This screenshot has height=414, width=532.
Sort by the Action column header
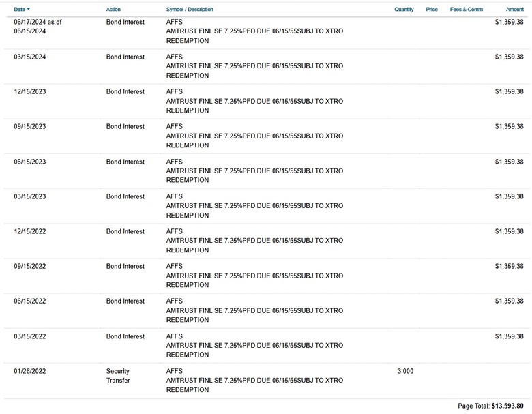113,9
